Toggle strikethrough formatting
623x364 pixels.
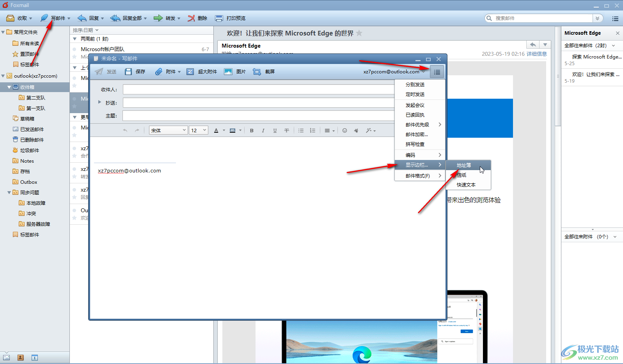287,131
